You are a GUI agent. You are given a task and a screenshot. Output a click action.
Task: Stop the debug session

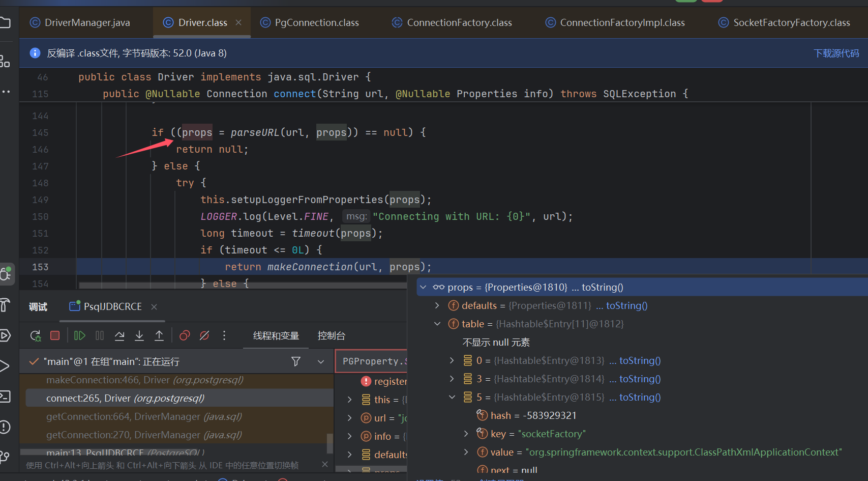(x=55, y=335)
